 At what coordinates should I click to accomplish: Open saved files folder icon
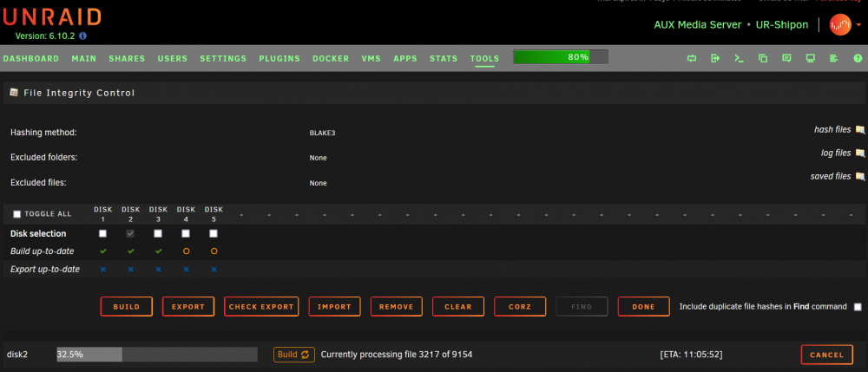pyautogui.click(x=859, y=177)
